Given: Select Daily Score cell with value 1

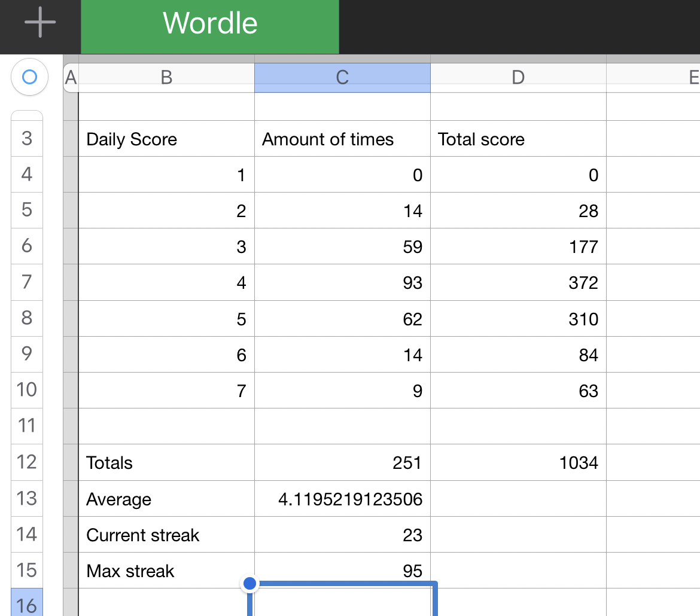Looking at the screenshot, I should 166,175.
